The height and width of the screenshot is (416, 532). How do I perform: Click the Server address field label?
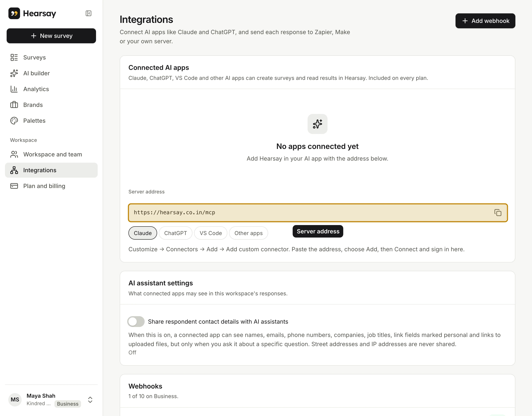click(146, 192)
